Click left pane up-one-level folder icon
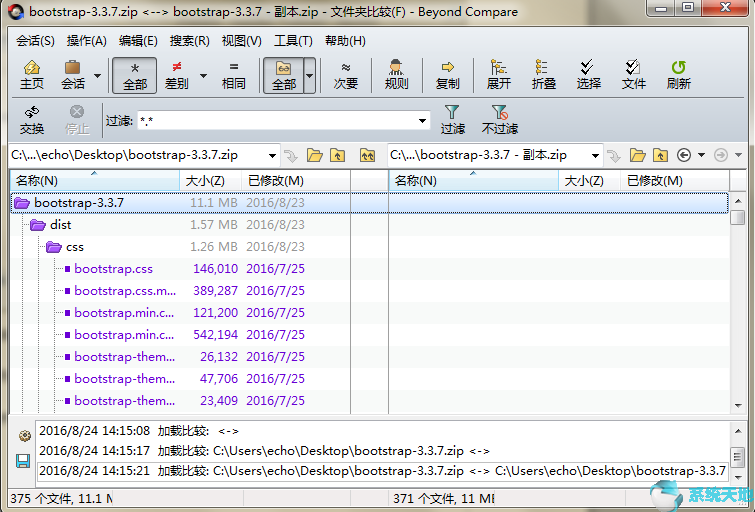This screenshot has width=755, height=512. pos(337,155)
